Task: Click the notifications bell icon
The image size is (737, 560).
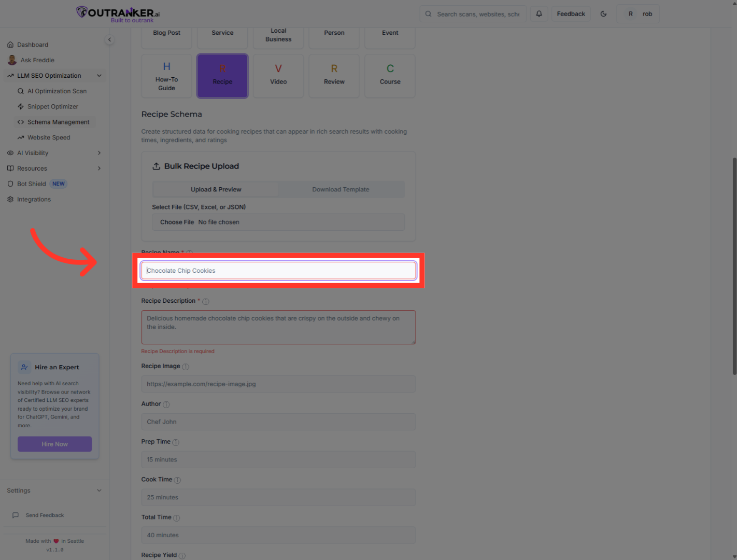Action: click(x=539, y=14)
